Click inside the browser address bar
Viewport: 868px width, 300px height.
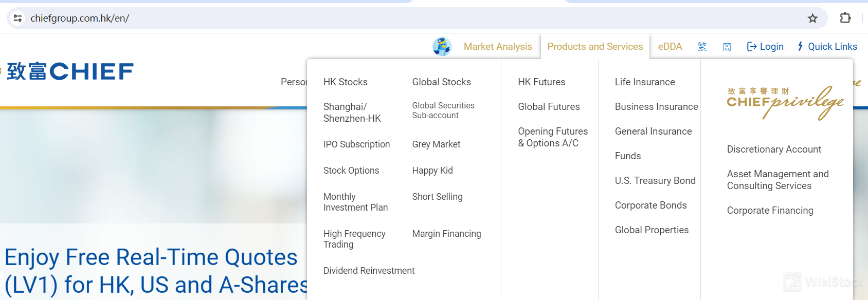point(360,17)
